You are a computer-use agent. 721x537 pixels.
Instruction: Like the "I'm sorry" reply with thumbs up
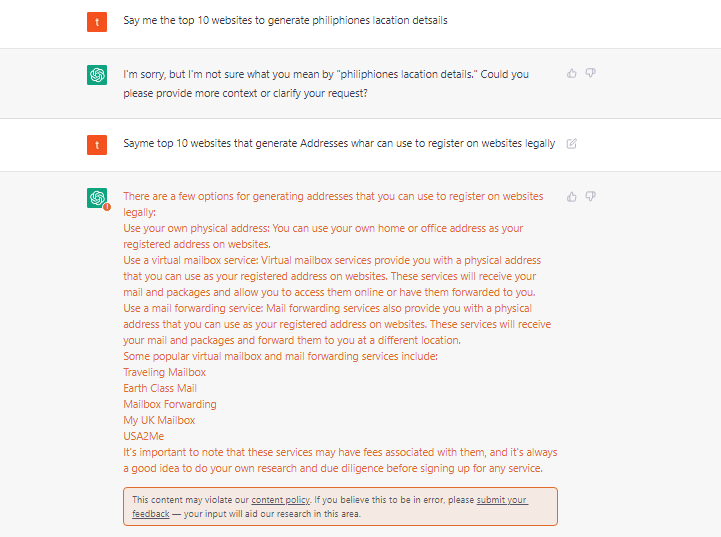(x=572, y=73)
